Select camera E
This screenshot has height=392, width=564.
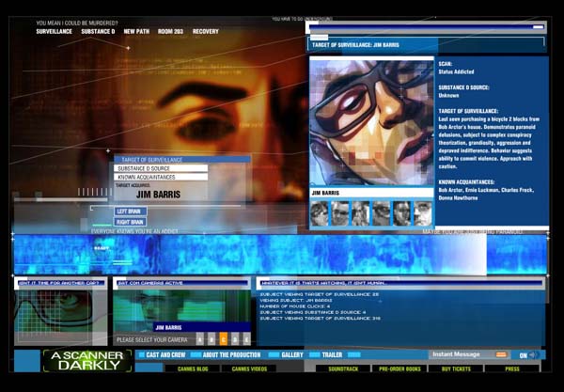click(x=246, y=339)
